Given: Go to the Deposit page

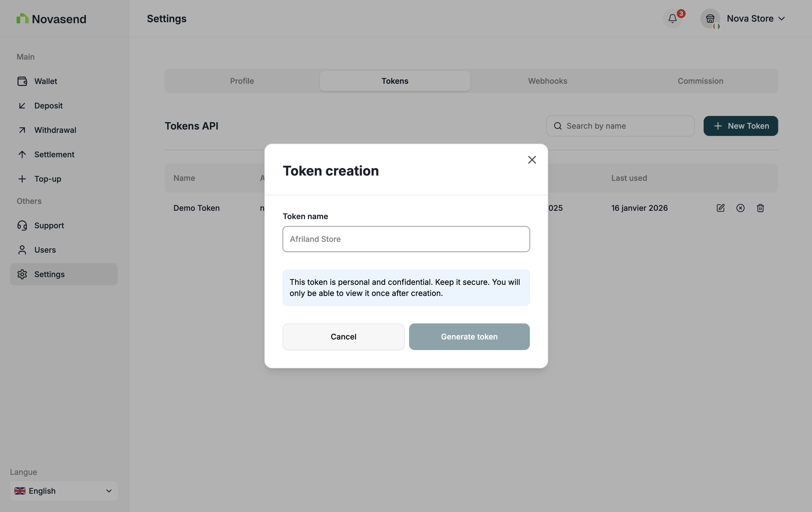Looking at the screenshot, I should pyautogui.click(x=48, y=106).
